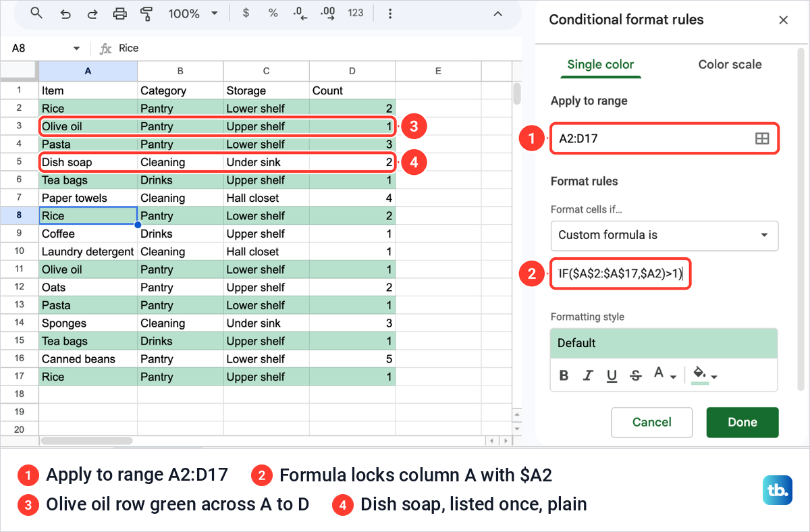Click the Storage header cell
The image size is (810, 532).
[266, 90]
